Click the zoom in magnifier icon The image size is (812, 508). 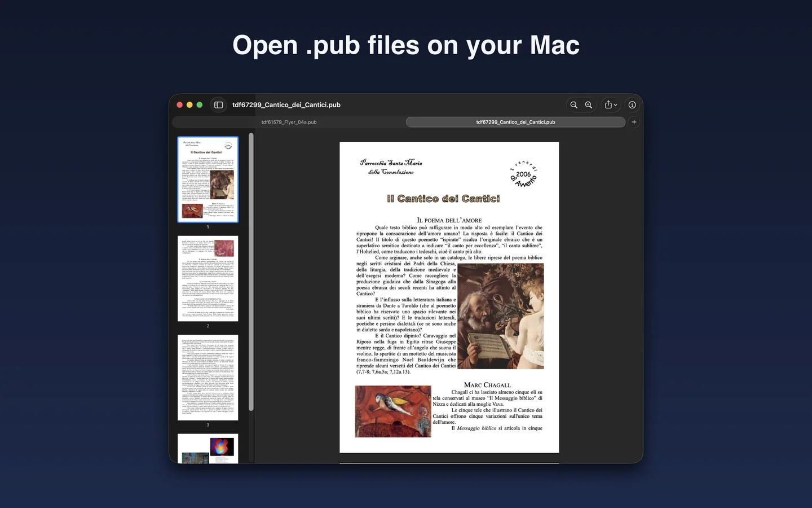coord(589,105)
